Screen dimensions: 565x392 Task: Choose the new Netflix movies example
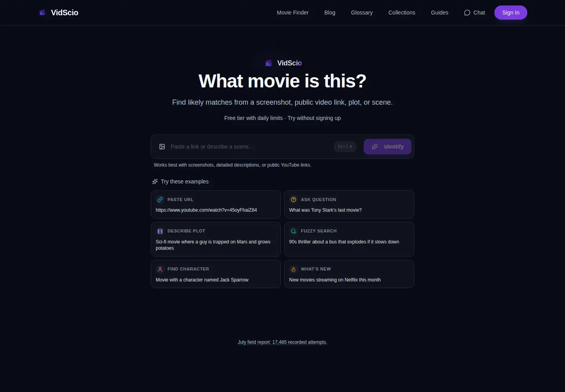349,274
